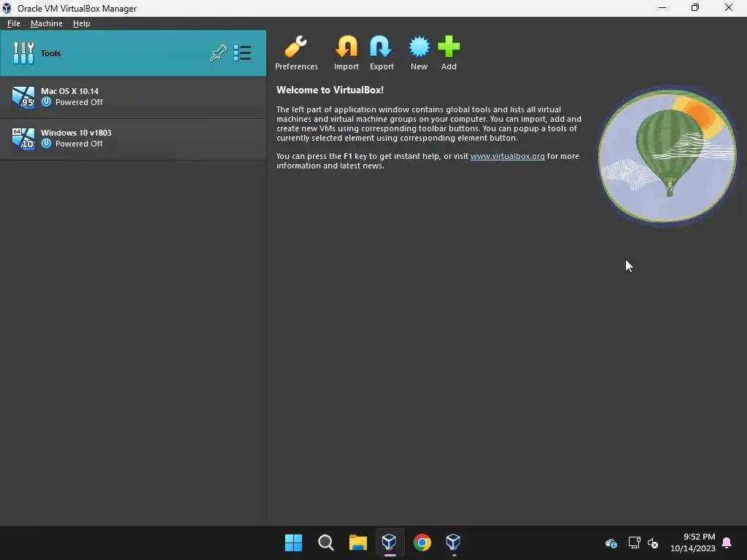Open the File menu
The image size is (747, 560).
(13, 23)
